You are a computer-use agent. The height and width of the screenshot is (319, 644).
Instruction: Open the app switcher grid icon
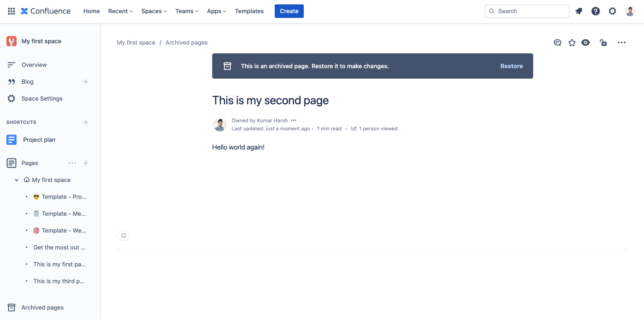(x=11, y=11)
